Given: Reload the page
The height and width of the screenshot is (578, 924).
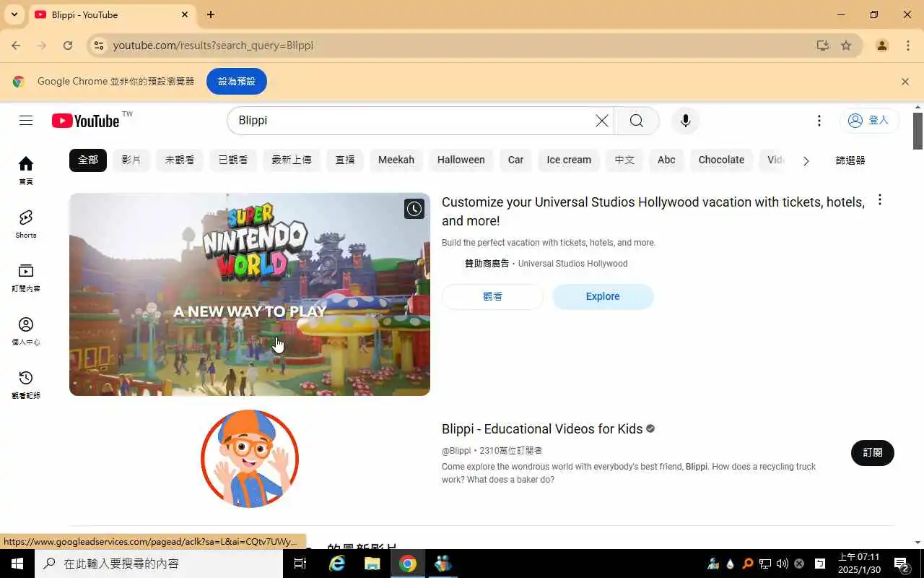Looking at the screenshot, I should tap(68, 46).
